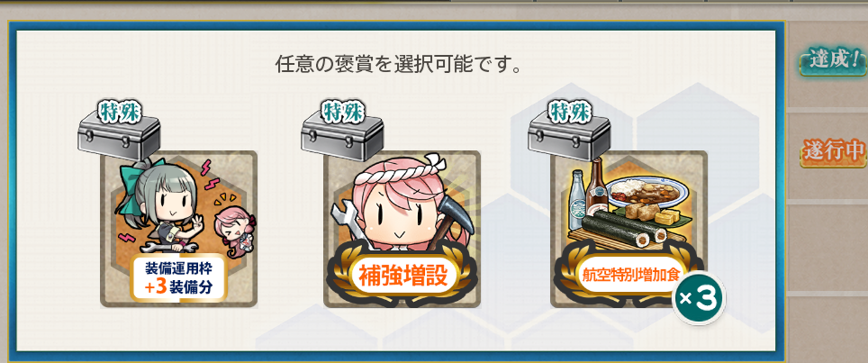Click the 任意の褒賞を選択可能です header text
This screenshot has height=363, width=868.
pos(398,64)
